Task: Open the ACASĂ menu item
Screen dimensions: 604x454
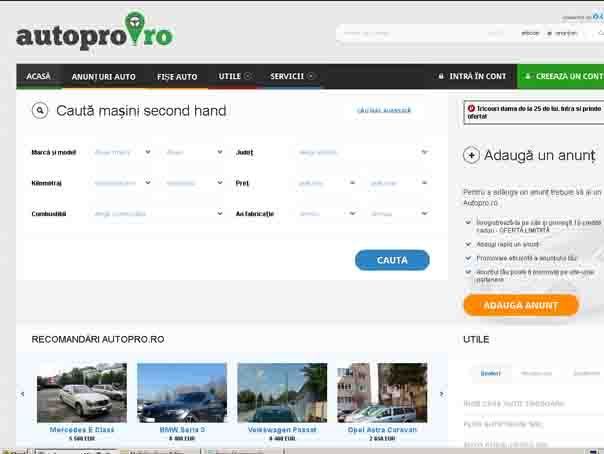Action: tap(39, 76)
